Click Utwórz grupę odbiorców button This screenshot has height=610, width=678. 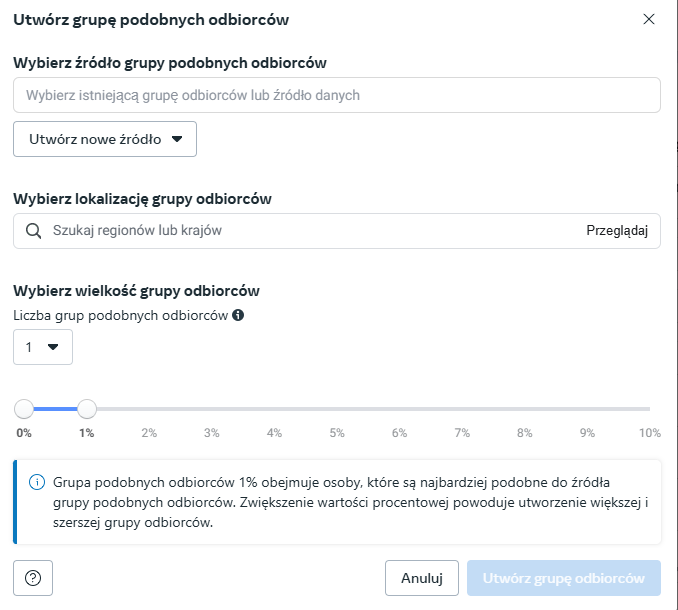[x=563, y=578]
